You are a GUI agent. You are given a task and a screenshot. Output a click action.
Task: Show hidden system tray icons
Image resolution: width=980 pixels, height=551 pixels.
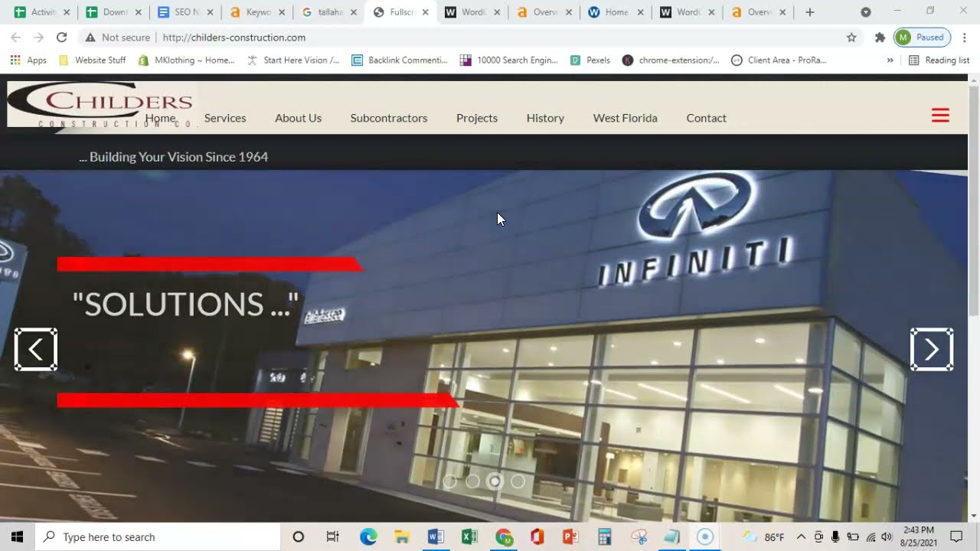tap(801, 537)
